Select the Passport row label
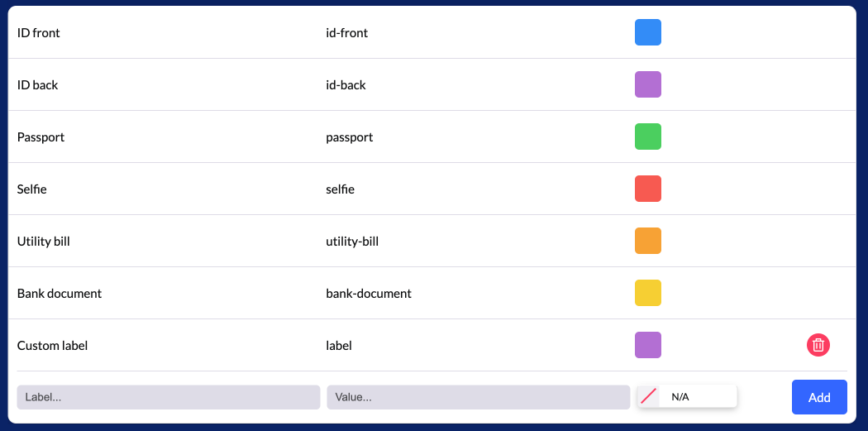The height and width of the screenshot is (431, 868). coord(41,137)
